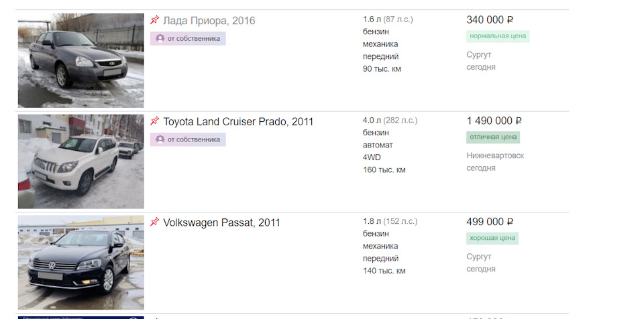Click the mileage '160 тыс. км'
This screenshot has height=319, width=644.
pyautogui.click(x=384, y=170)
